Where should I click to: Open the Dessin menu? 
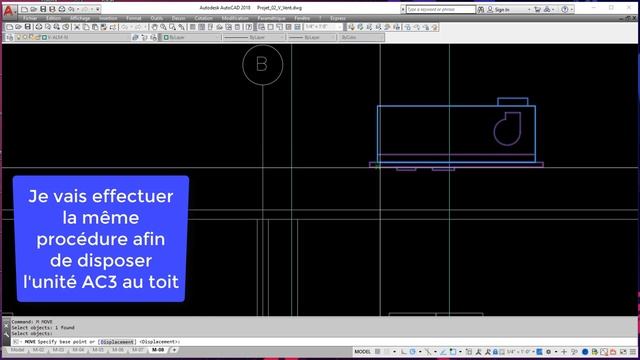coord(178,18)
